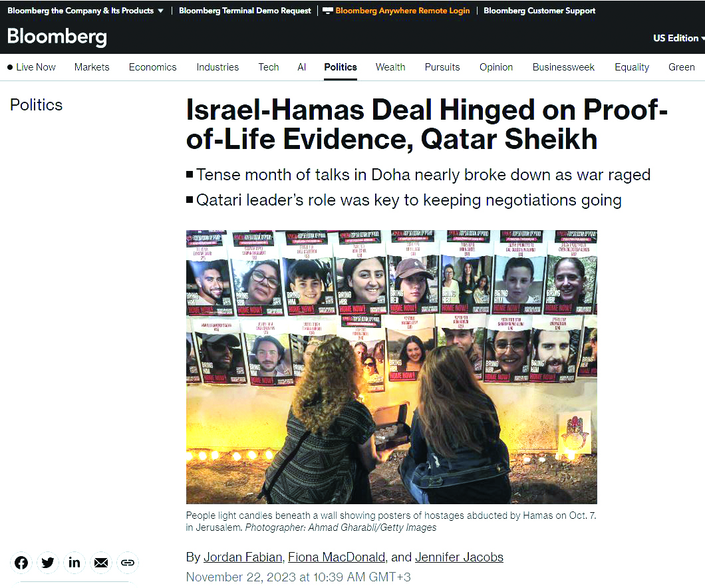Open the US Edition selector

point(678,38)
